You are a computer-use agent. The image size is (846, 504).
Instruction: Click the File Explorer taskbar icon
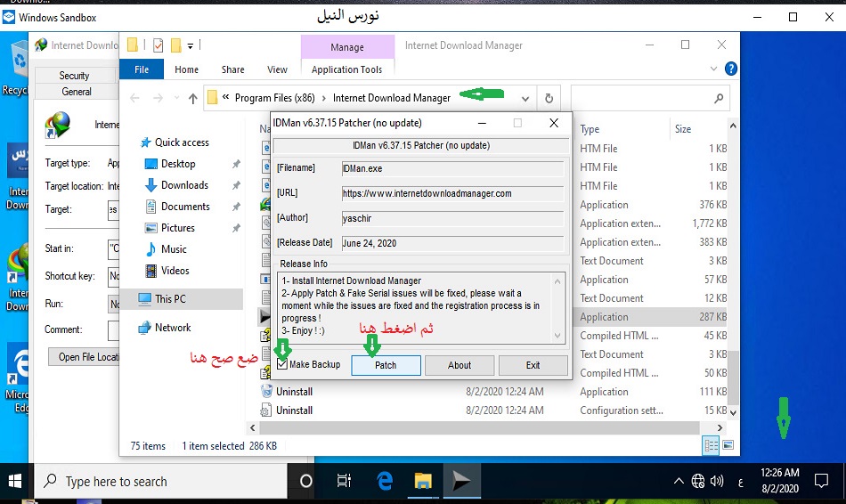(422, 481)
